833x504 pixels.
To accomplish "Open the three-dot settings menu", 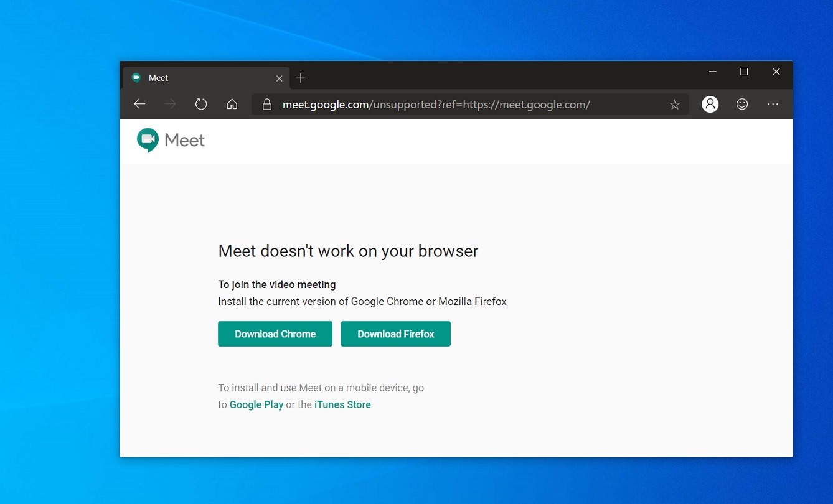I will tap(773, 105).
